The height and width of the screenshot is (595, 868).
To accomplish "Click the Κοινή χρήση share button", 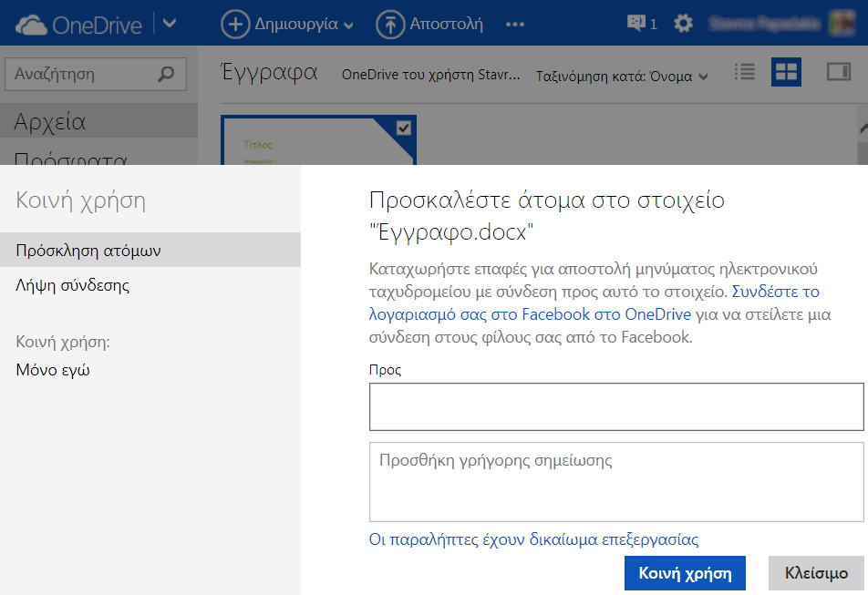I will 685,573.
